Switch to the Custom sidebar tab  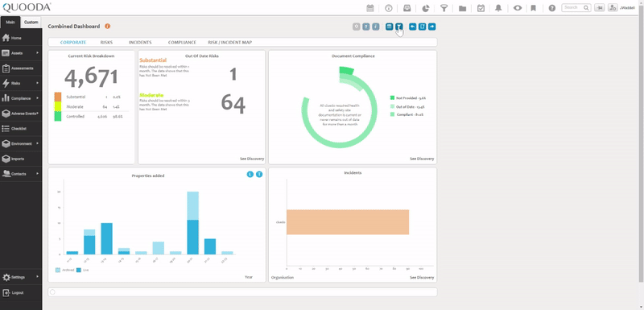coord(31,23)
